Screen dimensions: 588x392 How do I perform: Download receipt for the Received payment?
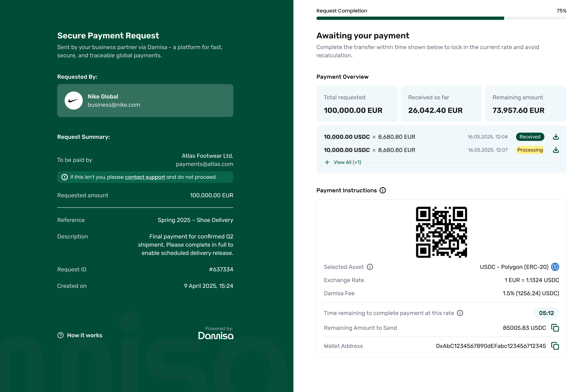[556, 137]
